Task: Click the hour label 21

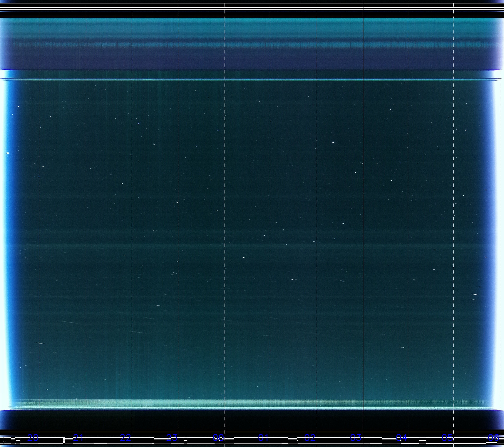Action: [78, 438]
